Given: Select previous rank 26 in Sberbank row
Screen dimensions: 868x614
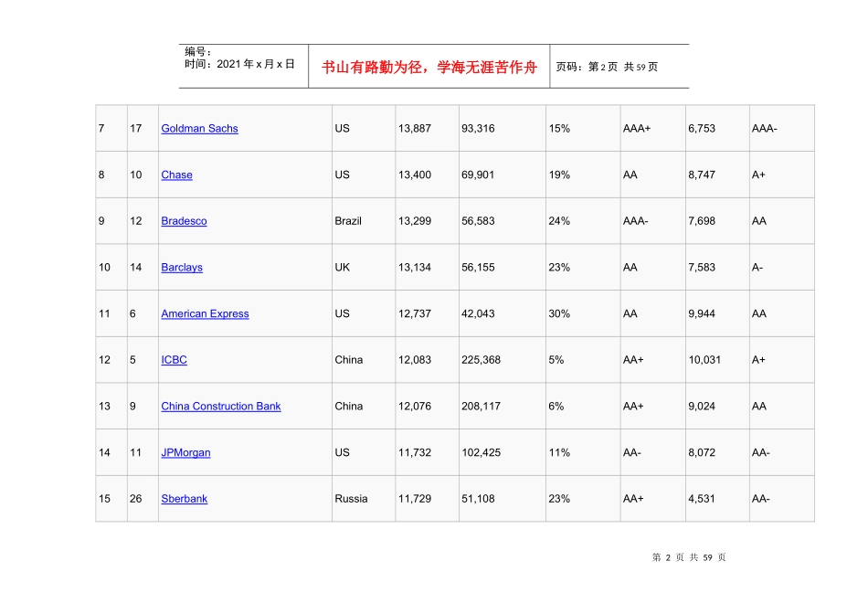Looking at the screenshot, I should point(135,499).
